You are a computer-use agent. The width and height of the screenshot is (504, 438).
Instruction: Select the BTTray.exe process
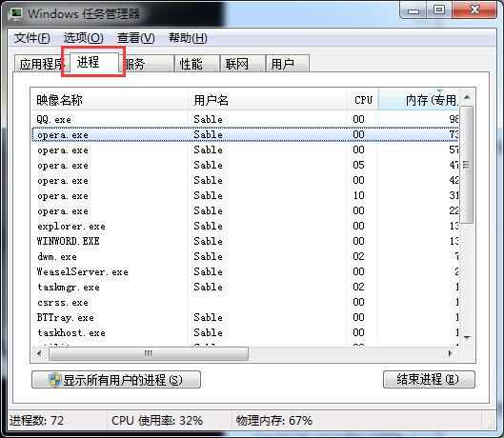(x=245, y=317)
